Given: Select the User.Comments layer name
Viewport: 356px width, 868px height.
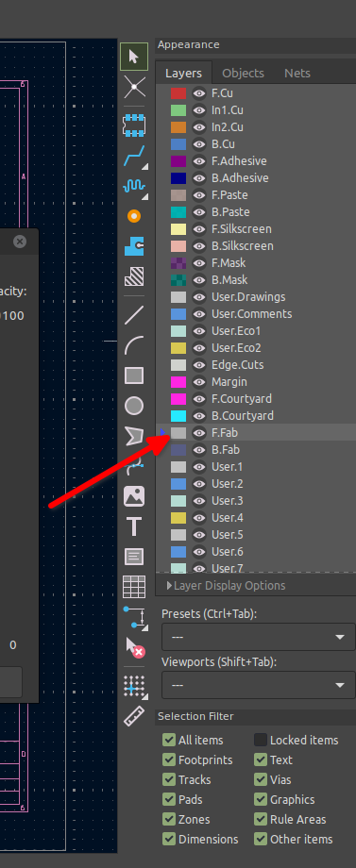Looking at the screenshot, I should 252,314.
